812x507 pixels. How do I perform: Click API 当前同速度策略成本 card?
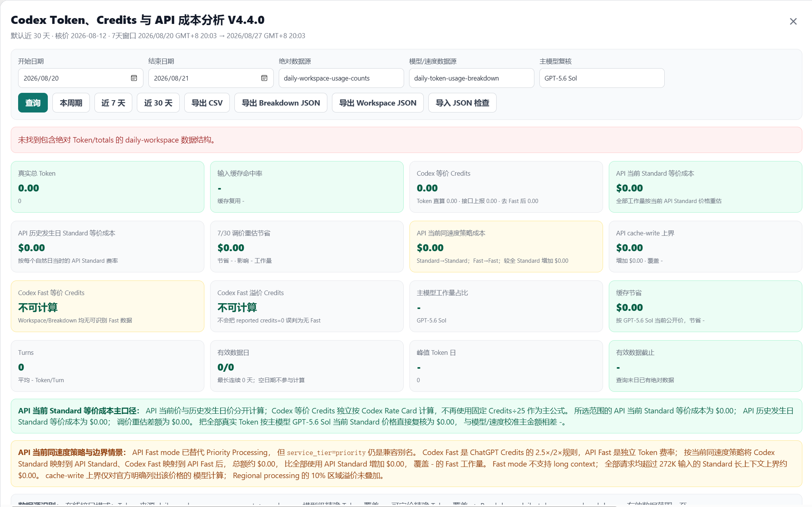(506, 247)
